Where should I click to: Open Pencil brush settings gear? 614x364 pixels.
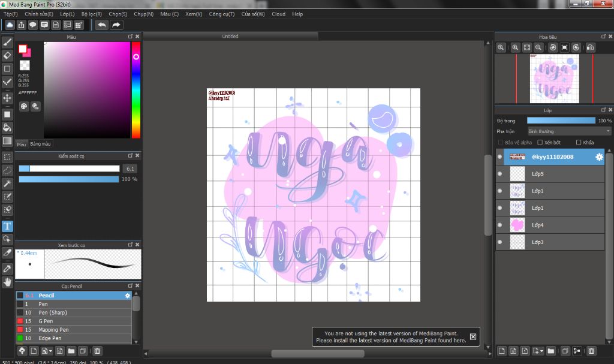[127, 296]
